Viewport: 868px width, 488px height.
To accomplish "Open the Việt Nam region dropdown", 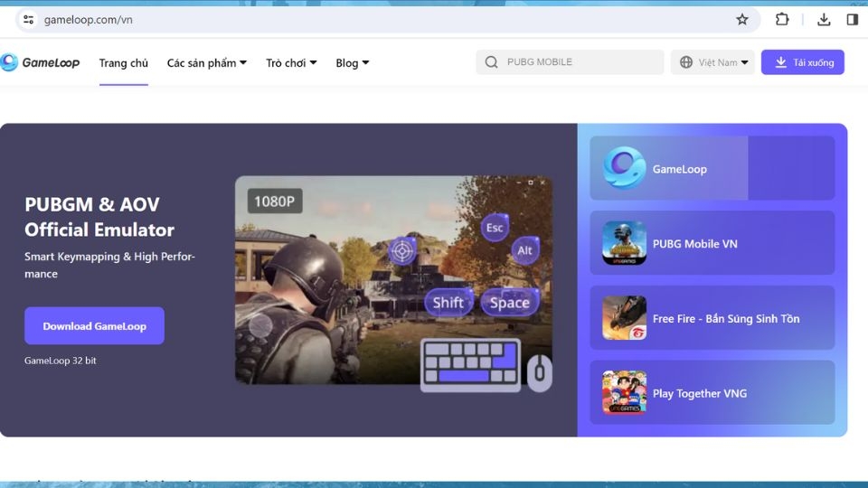I will pyautogui.click(x=712, y=62).
